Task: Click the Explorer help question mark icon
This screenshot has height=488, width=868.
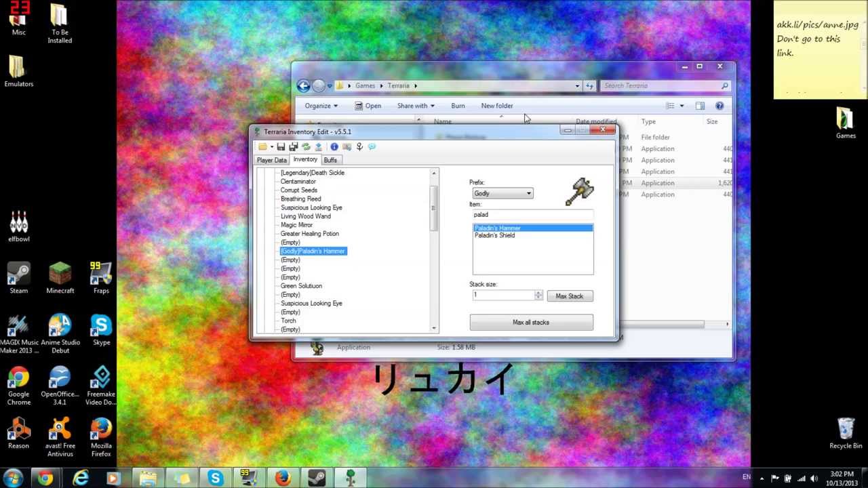Action: (719, 106)
